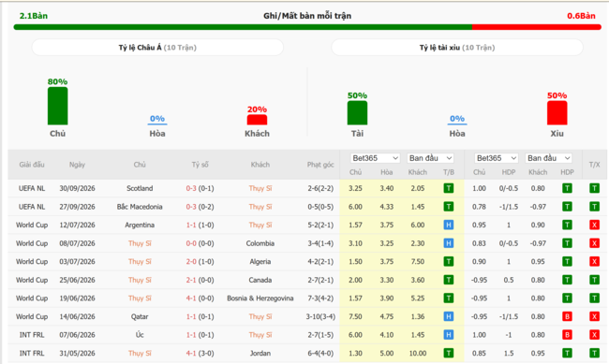Click INT FRL league label for 07/06/2026
The image size is (609, 364).
coord(32,335)
